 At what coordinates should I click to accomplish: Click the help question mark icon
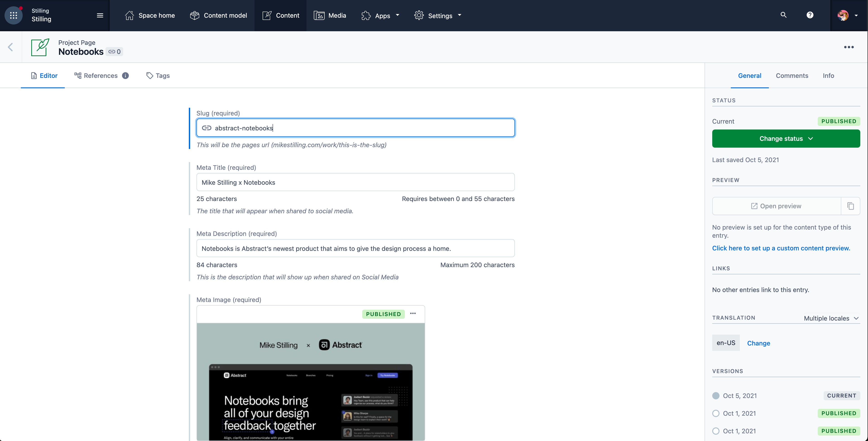coord(810,15)
